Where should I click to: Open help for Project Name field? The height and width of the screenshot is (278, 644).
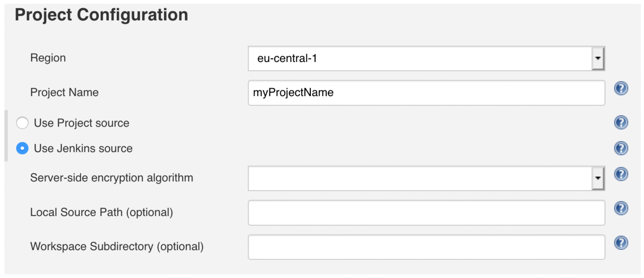[621, 88]
